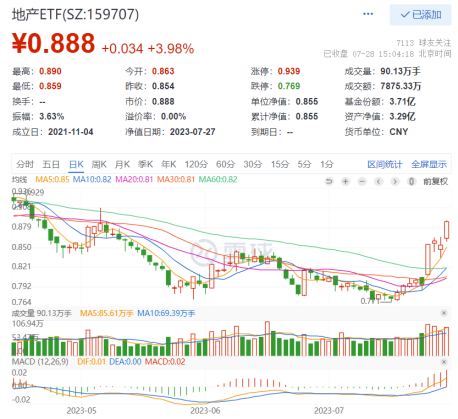Select the 五日 five-day tab

coord(51,164)
